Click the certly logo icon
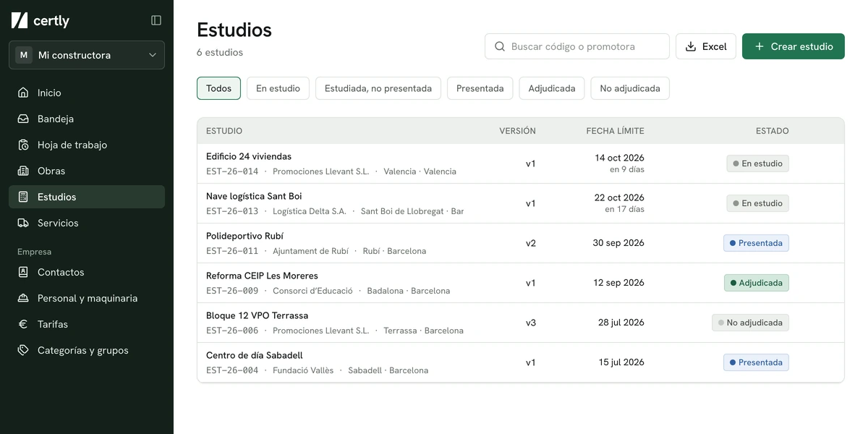The image size is (868, 434). click(20, 20)
